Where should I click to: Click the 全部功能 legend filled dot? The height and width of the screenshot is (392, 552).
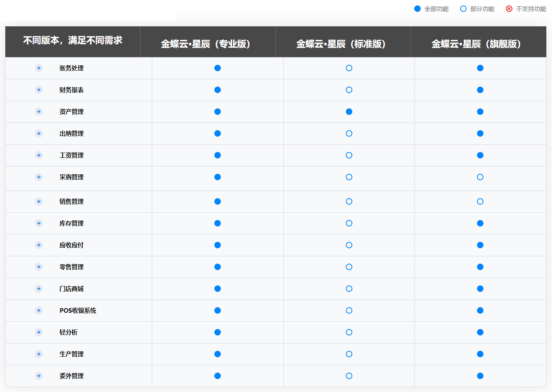417,9
